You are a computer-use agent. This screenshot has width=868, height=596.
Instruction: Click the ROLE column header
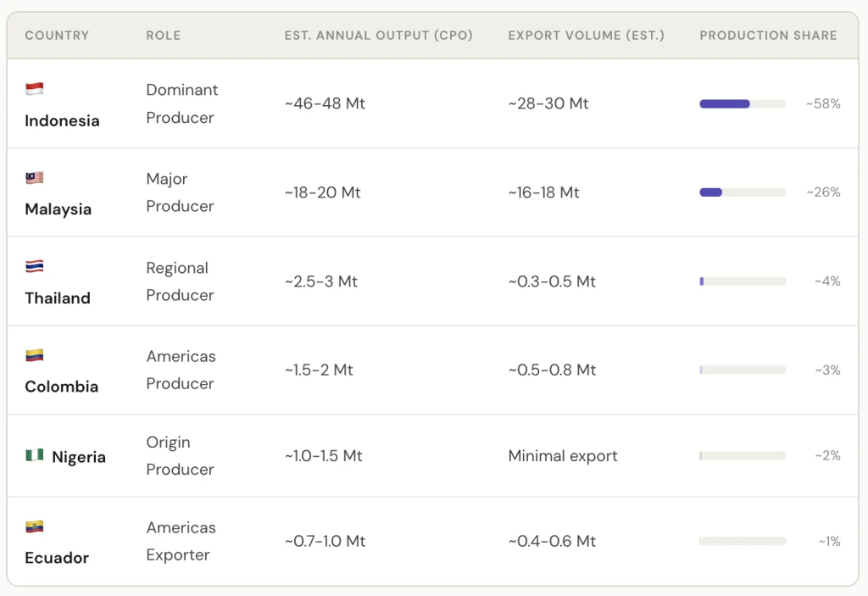pyautogui.click(x=164, y=36)
